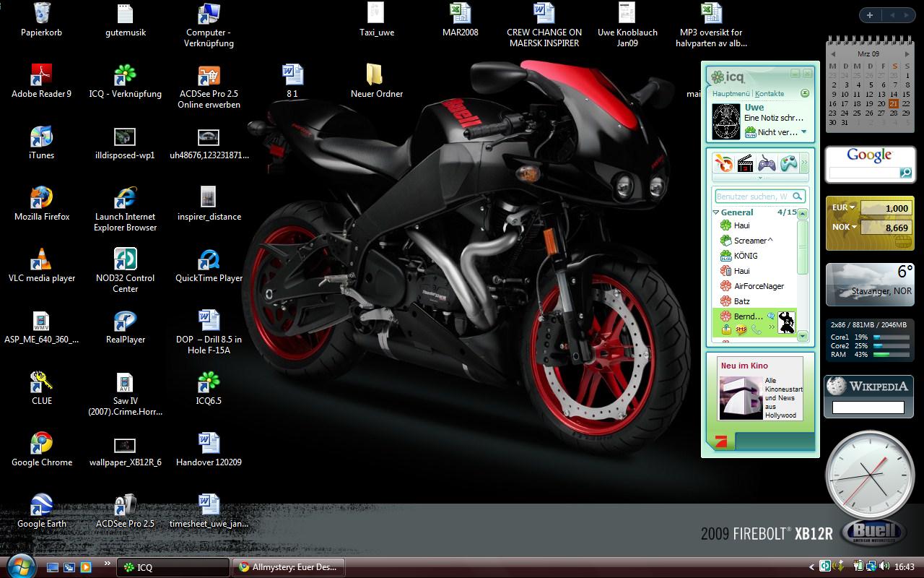Click the Google gadget search magnifier button
The height and width of the screenshot is (578, 924).
[x=905, y=173]
